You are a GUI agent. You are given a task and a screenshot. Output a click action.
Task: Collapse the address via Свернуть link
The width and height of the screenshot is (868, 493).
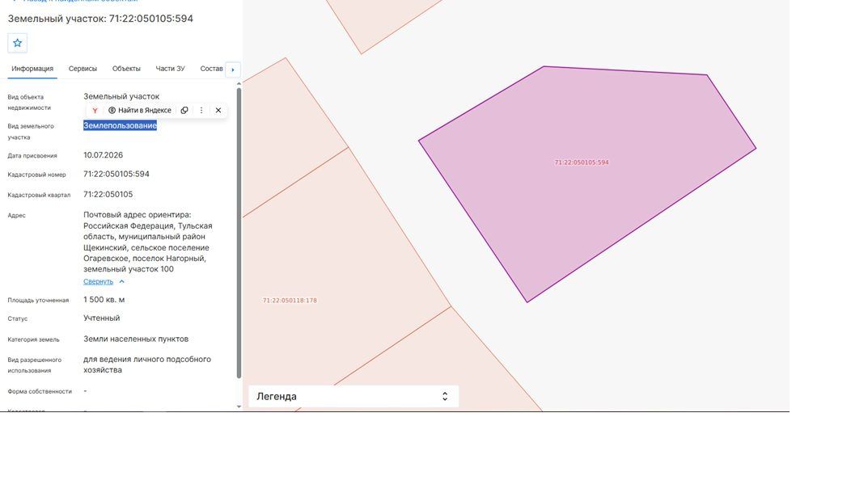98,281
